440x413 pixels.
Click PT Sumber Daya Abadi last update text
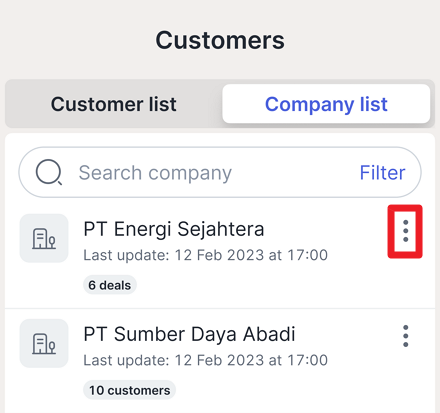pyautogui.click(x=205, y=360)
